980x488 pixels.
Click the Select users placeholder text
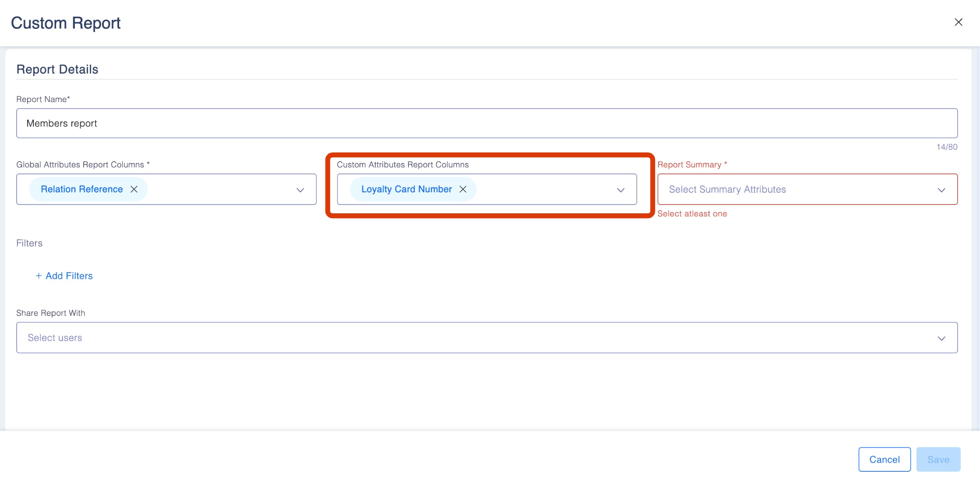[x=55, y=338]
